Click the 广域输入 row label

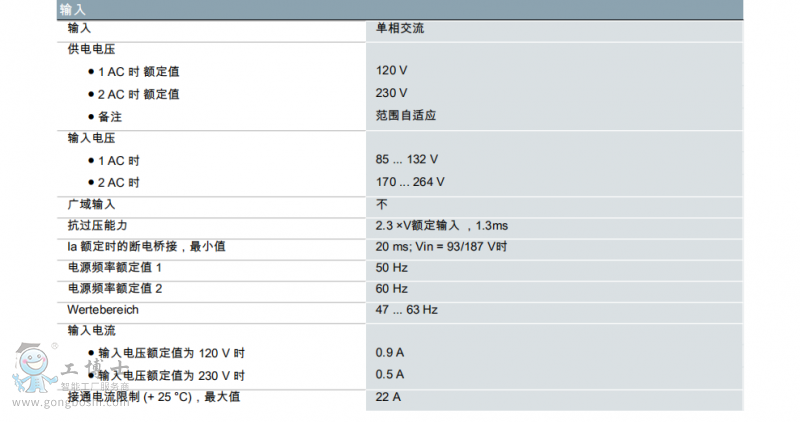pos(91,204)
